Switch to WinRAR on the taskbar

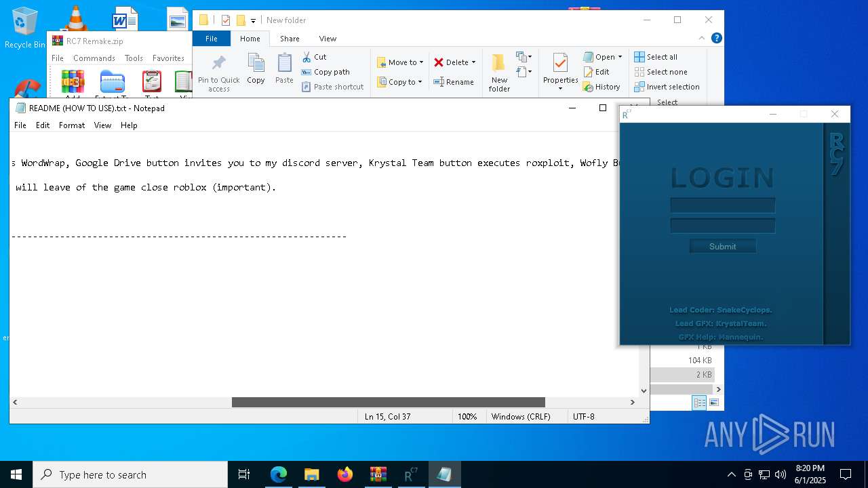(378, 474)
